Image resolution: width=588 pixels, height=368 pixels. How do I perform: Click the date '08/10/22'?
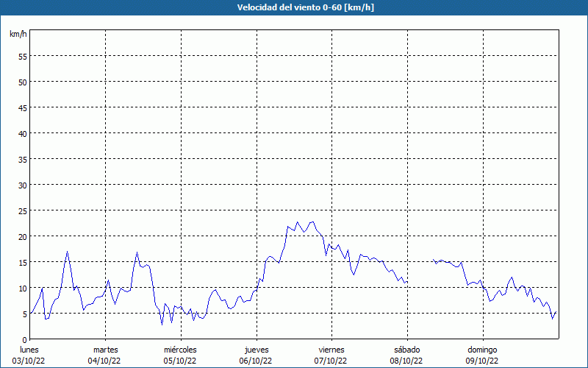click(406, 361)
